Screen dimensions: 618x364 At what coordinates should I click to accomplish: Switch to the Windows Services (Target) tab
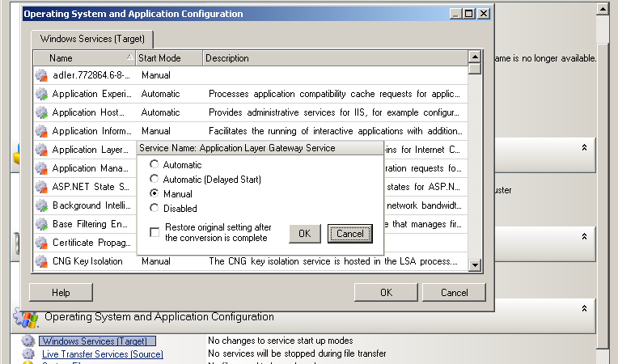click(91, 38)
